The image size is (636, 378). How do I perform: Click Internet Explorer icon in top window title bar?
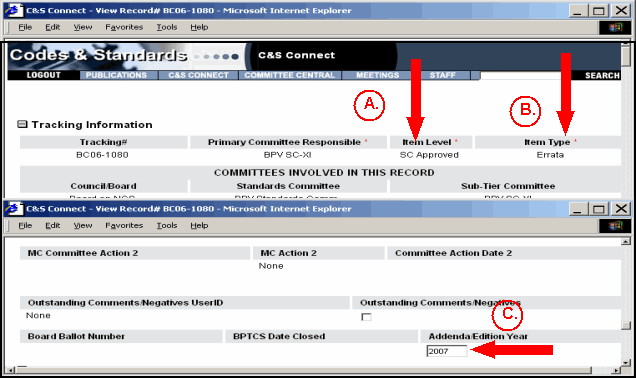tap(14, 11)
